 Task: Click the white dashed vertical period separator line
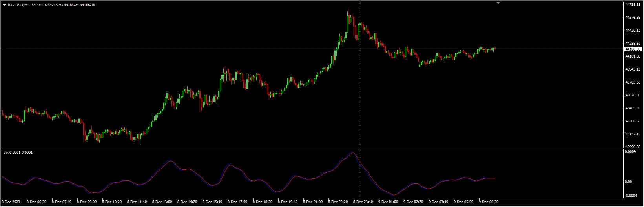pos(360,98)
